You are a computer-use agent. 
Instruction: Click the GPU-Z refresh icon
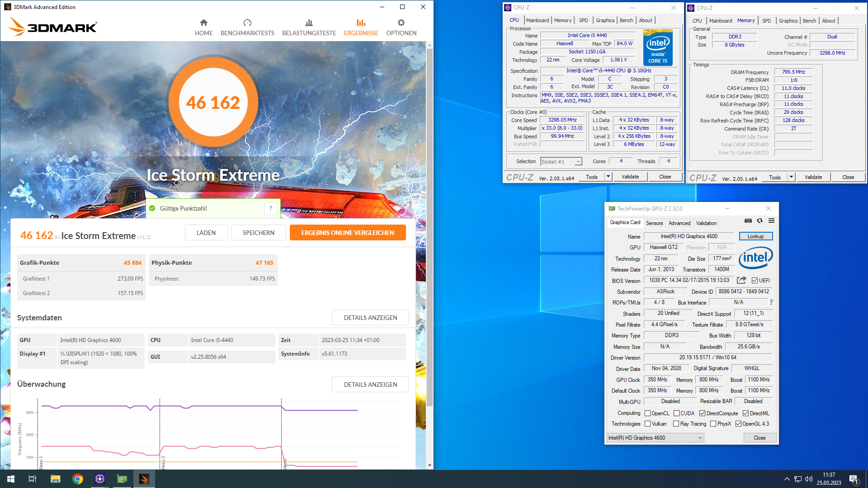pyautogui.click(x=759, y=221)
